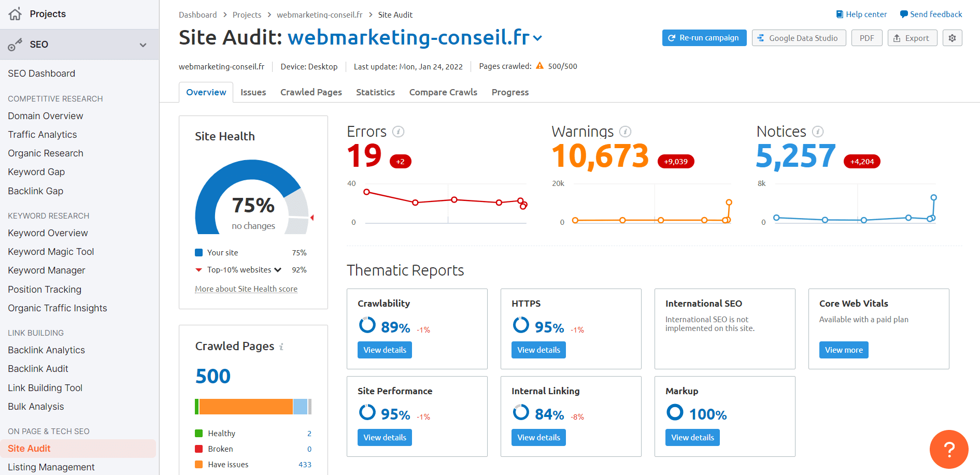The image size is (980, 475).
Task: Click the PDF button
Action: pyautogui.click(x=867, y=38)
